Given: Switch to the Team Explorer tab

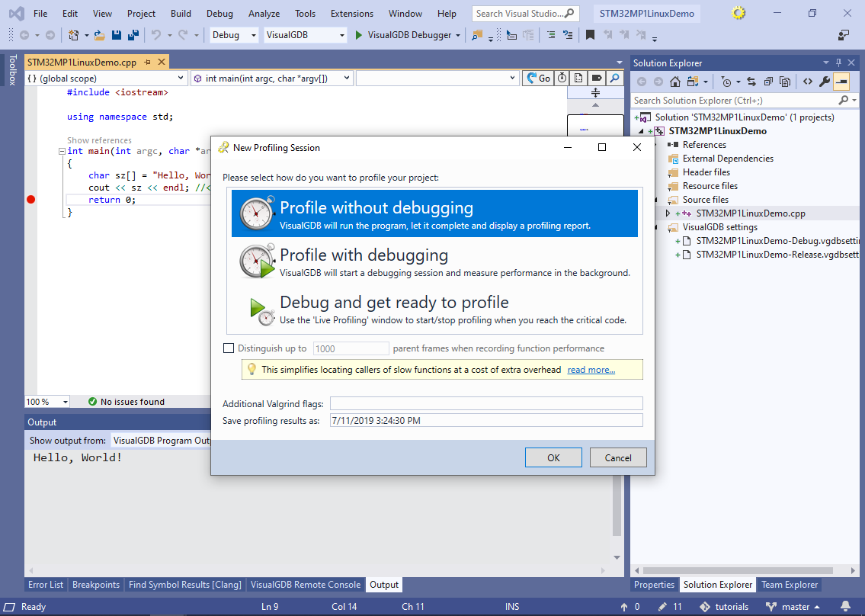Looking at the screenshot, I should coord(790,585).
